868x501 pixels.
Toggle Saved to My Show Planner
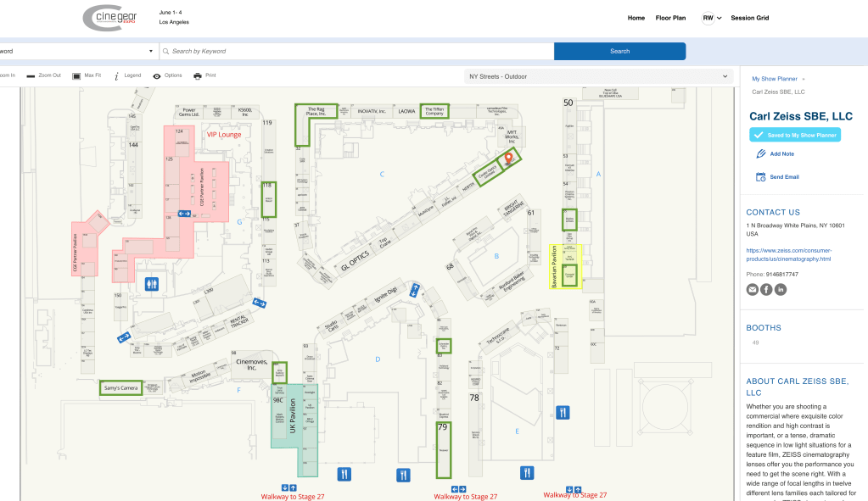click(795, 135)
